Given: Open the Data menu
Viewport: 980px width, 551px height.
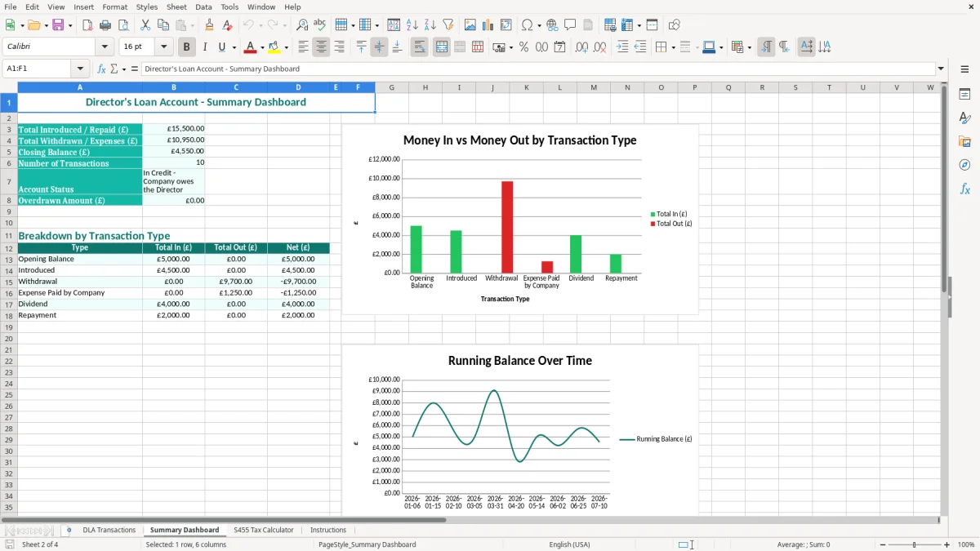Looking at the screenshot, I should tap(203, 7).
